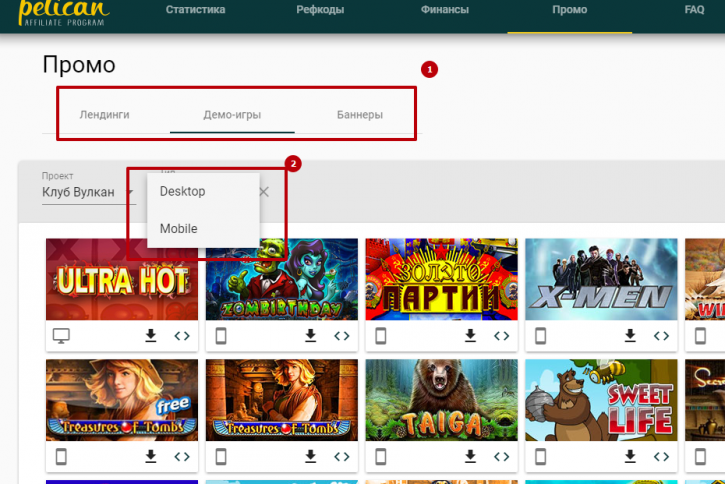Click mobile icon under free Treasures of Tombs
Viewport: 725px width, 484px height.
pos(61,457)
